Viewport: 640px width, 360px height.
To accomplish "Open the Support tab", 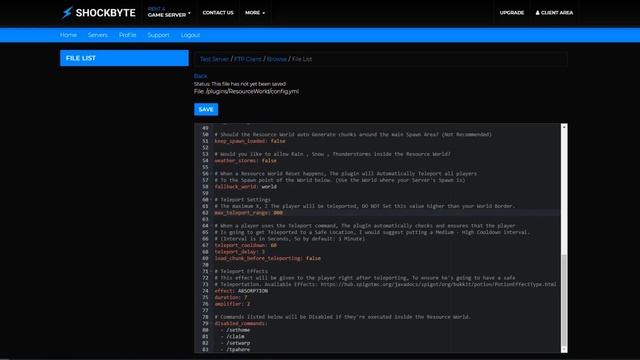I will [x=158, y=35].
